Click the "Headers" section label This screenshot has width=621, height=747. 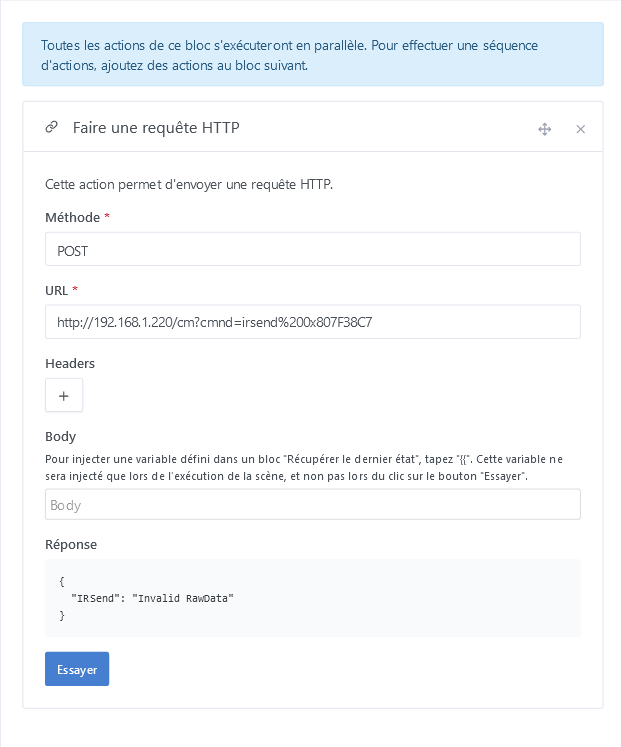[x=70, y=363]
